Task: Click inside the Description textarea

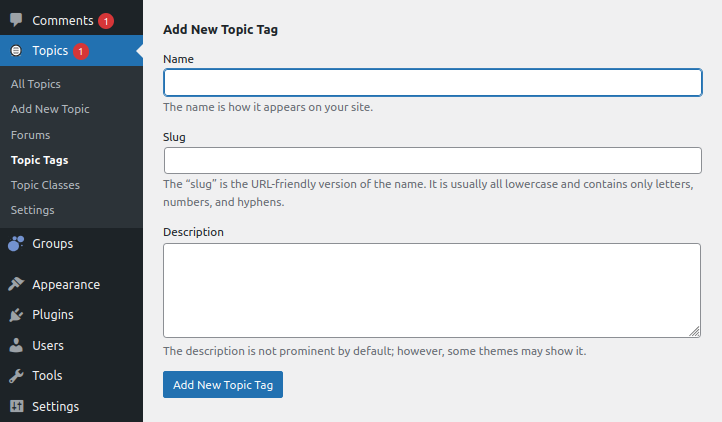Action: [x=432, y=290]
